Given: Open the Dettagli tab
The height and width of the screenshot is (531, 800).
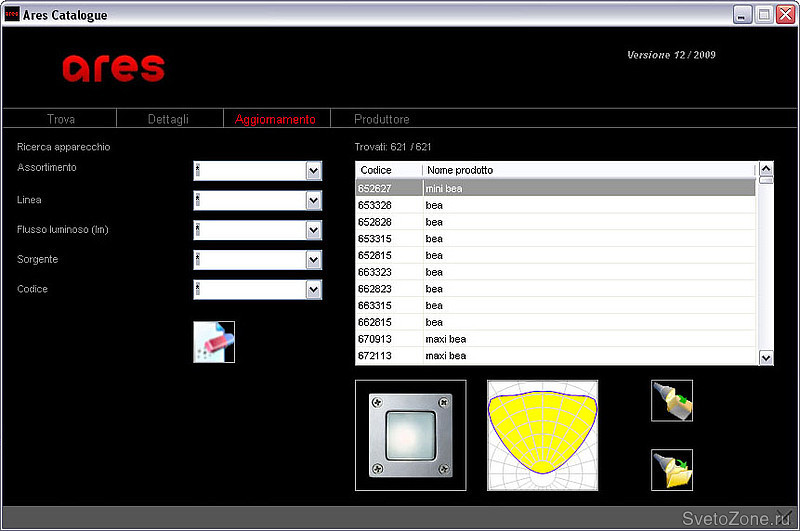Looking at the screenshot, I should [168, 119].
